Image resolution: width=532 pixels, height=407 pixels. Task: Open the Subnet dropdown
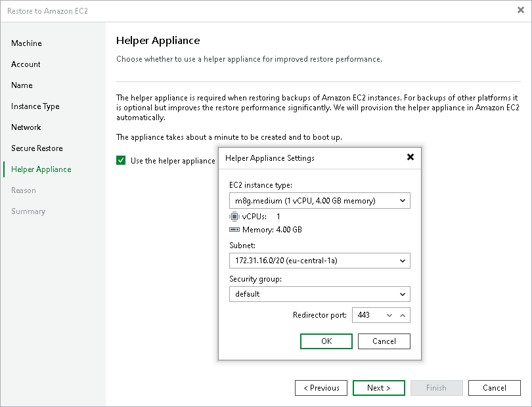coord(320,261)
